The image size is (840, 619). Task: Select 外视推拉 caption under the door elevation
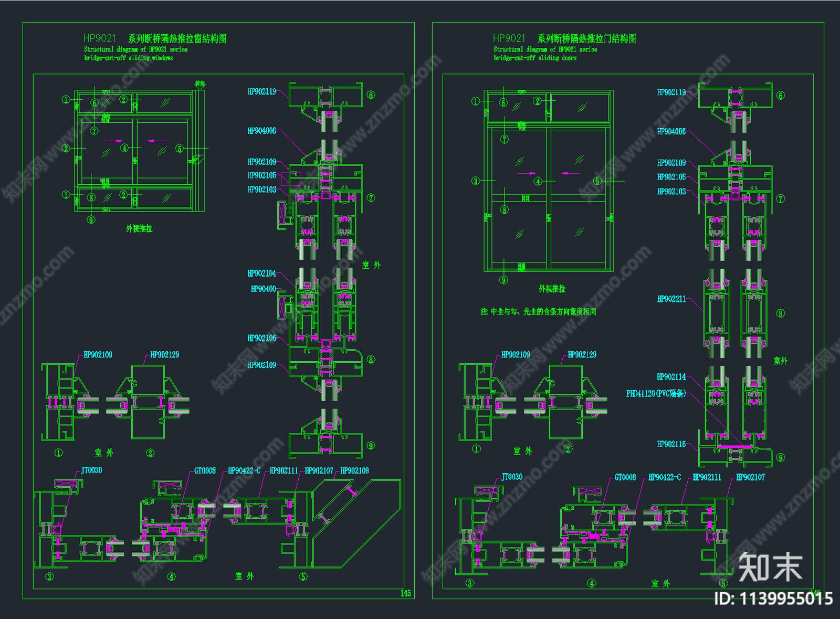point(552,289)
